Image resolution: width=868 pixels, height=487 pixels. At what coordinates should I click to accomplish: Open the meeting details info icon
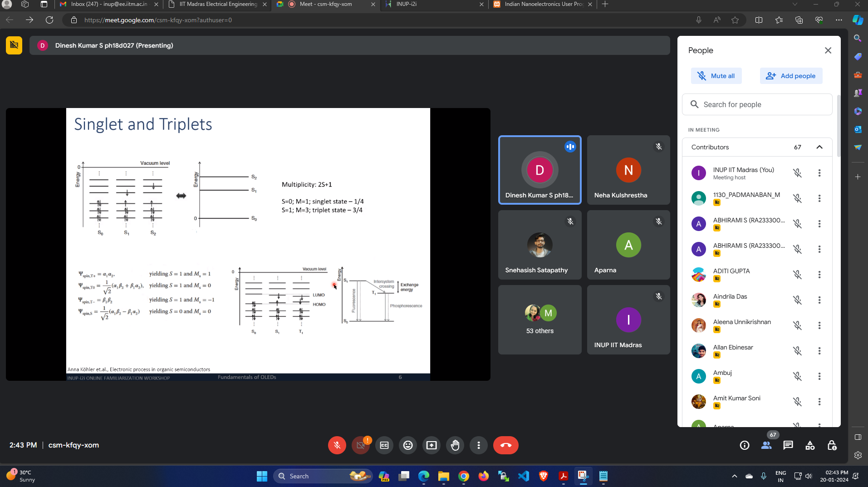(744, 445)
